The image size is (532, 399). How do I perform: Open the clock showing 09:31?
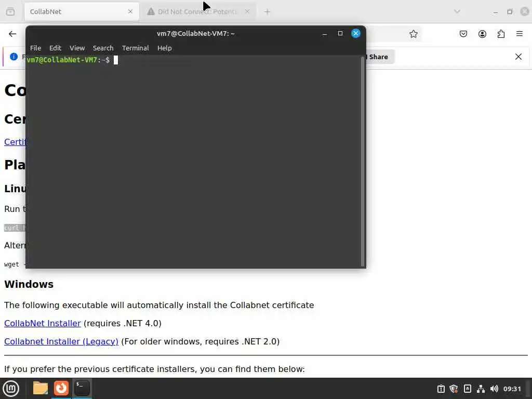coord(512,389)
